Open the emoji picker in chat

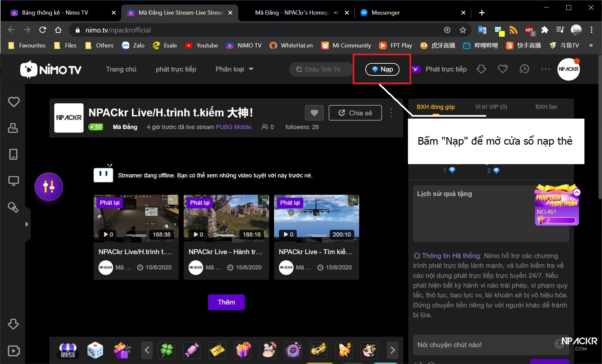point(559,344)
